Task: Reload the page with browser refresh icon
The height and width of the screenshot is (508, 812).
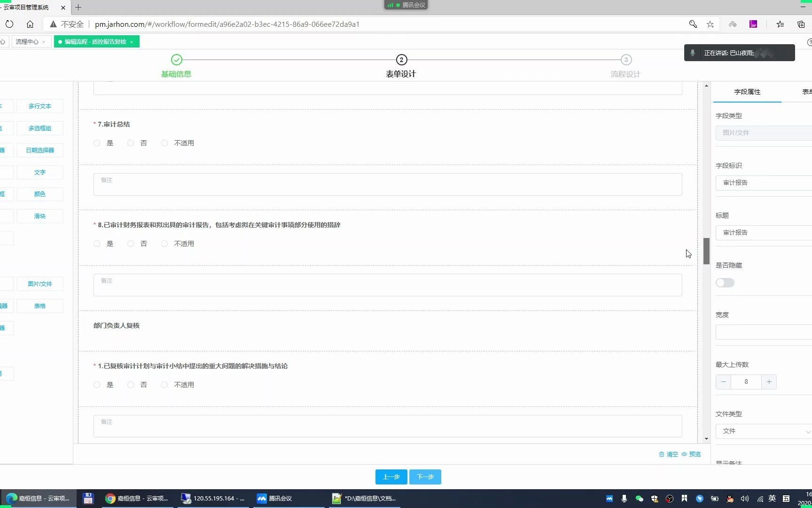Action: point(9,24)
